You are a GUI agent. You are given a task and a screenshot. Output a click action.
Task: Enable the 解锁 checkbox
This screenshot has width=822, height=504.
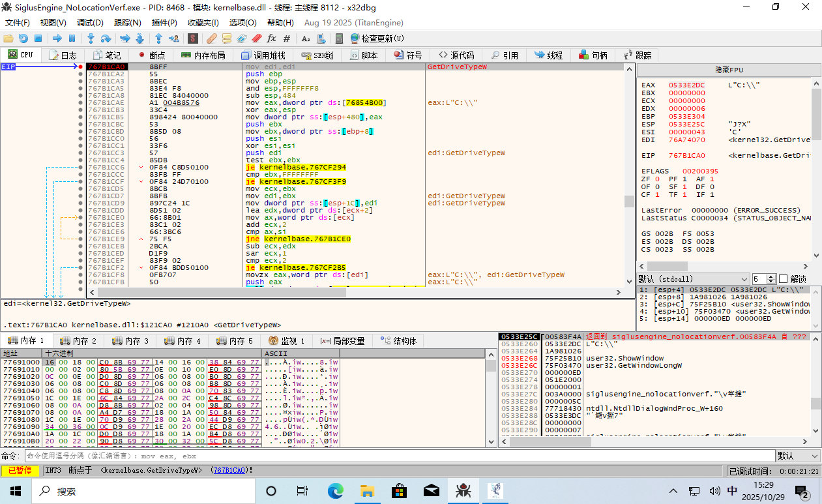(784, 278)
